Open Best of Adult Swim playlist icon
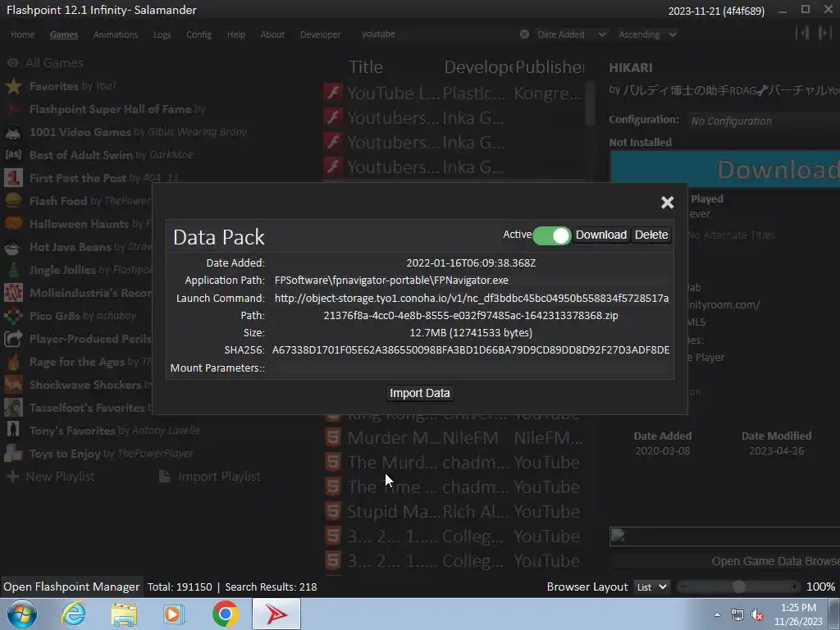The height and width of the screenshot is (630, 840). coord(13,155)
